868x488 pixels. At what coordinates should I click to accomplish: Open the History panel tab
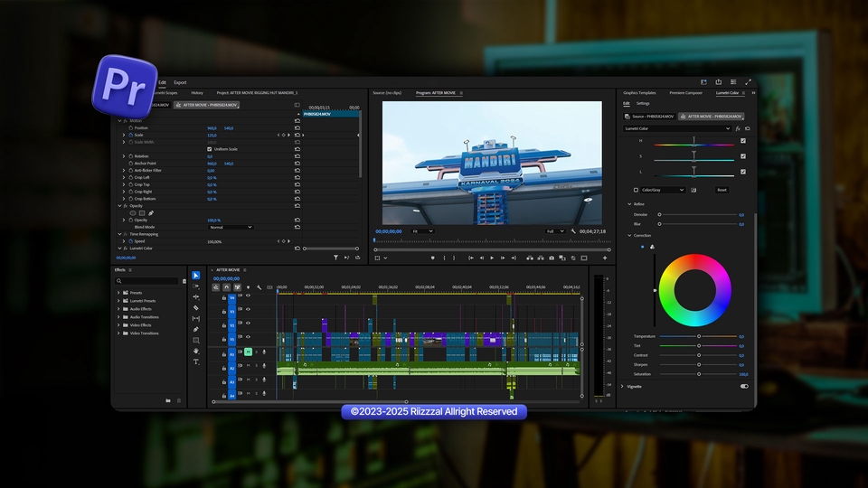coord(196,93)
